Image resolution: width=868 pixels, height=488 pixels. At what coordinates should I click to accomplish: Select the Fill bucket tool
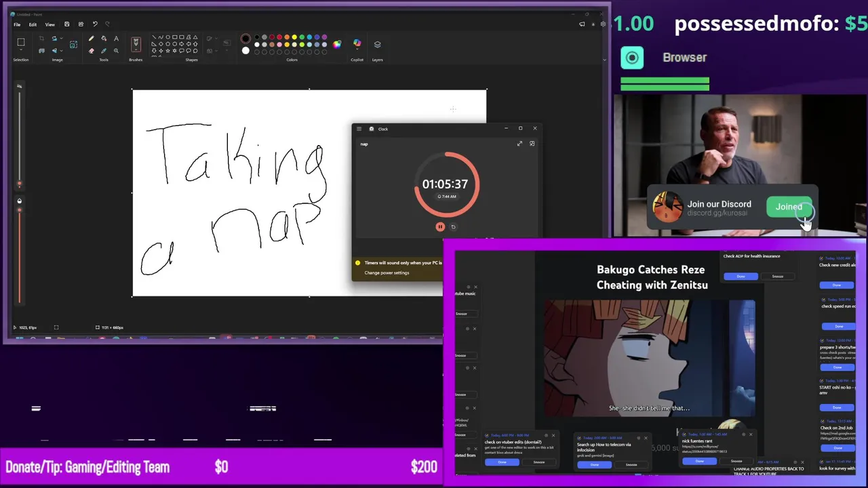point(104,39)
